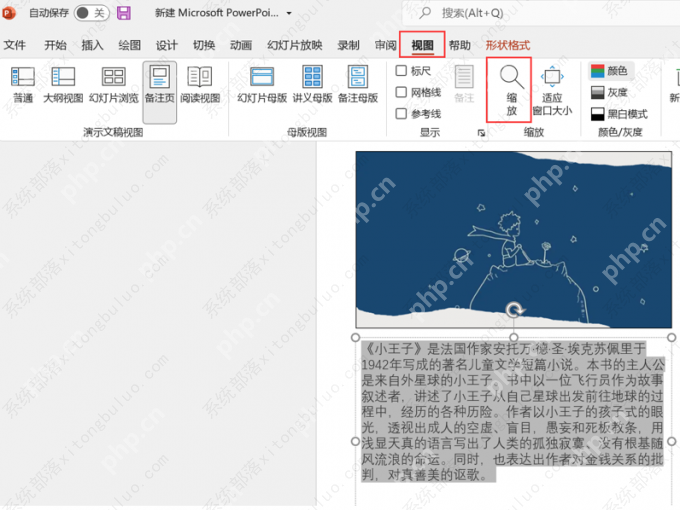Open 讲义母版 handout master
This screenshot has width=680, height=510.
click(312, 85)
